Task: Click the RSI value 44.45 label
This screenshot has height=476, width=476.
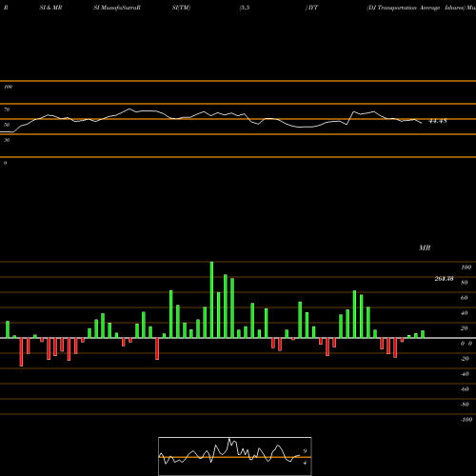Action: 438,121
